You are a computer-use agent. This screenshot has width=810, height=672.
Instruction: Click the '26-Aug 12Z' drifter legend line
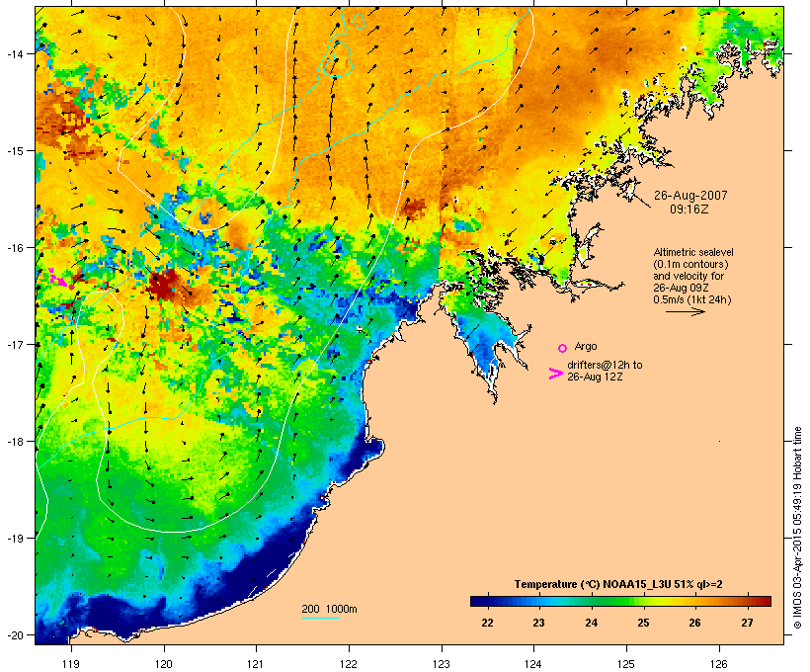595,377
